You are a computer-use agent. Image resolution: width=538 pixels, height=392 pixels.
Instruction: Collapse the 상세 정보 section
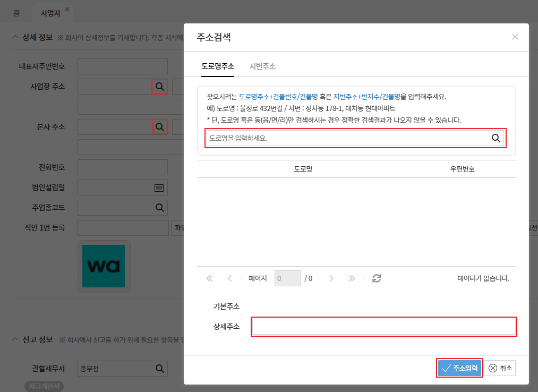click(x=15, y=37)
